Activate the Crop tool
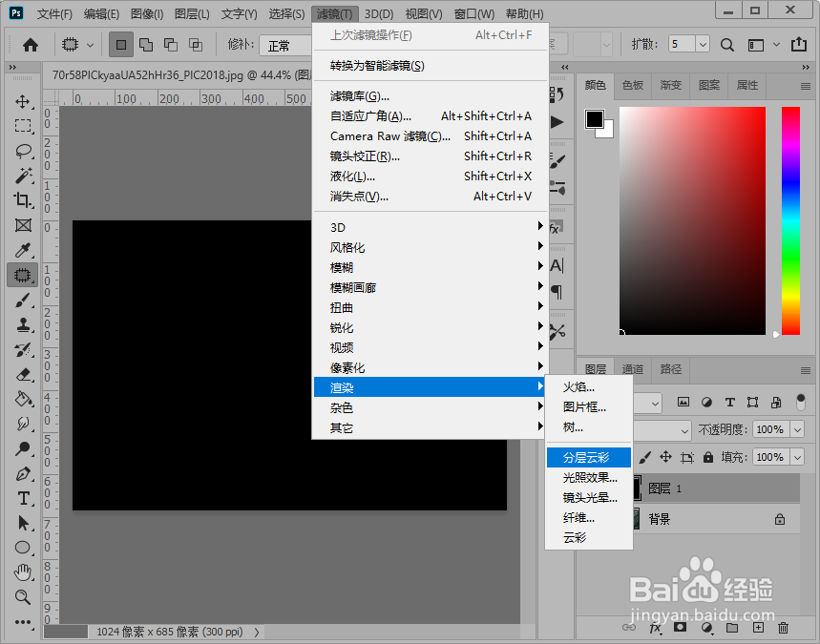Image resolution: width=820 pixels, height=644 pixels. tap(21, 201)
